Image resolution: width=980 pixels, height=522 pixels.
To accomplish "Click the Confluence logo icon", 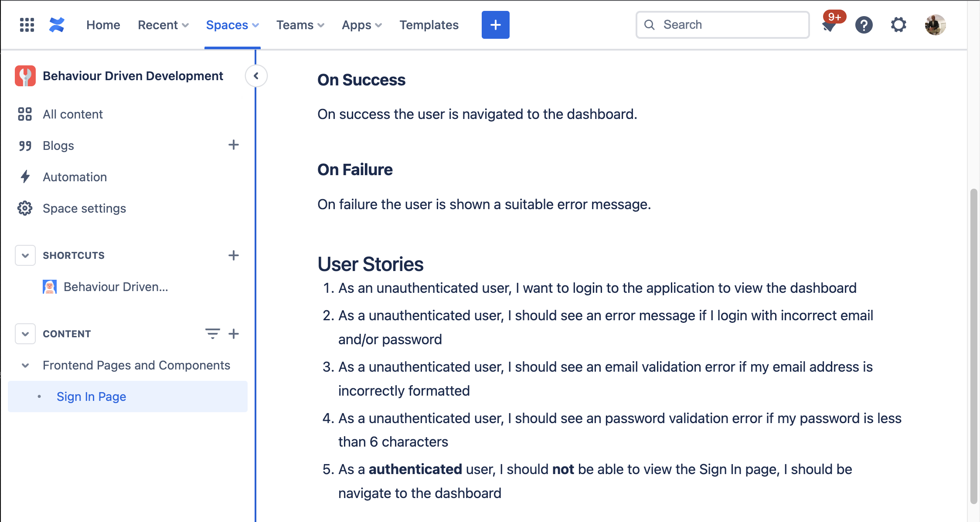I will click(x=58, y=25).
